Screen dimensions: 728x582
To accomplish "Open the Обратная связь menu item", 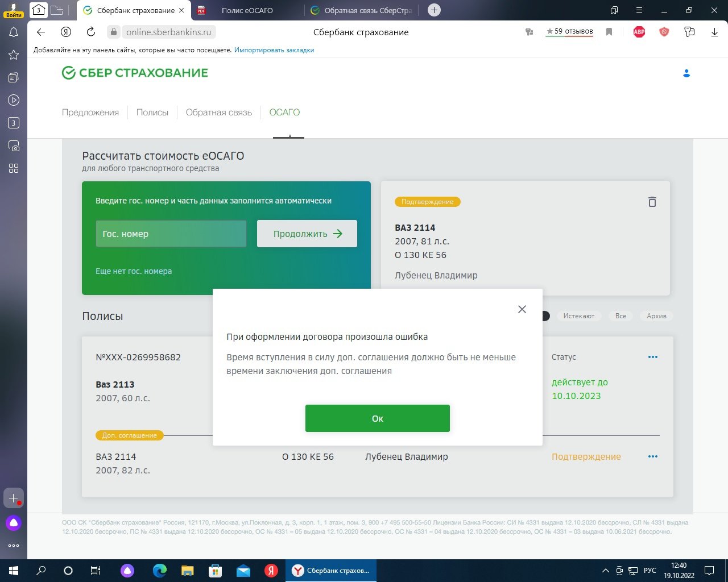I will [219, 112].
